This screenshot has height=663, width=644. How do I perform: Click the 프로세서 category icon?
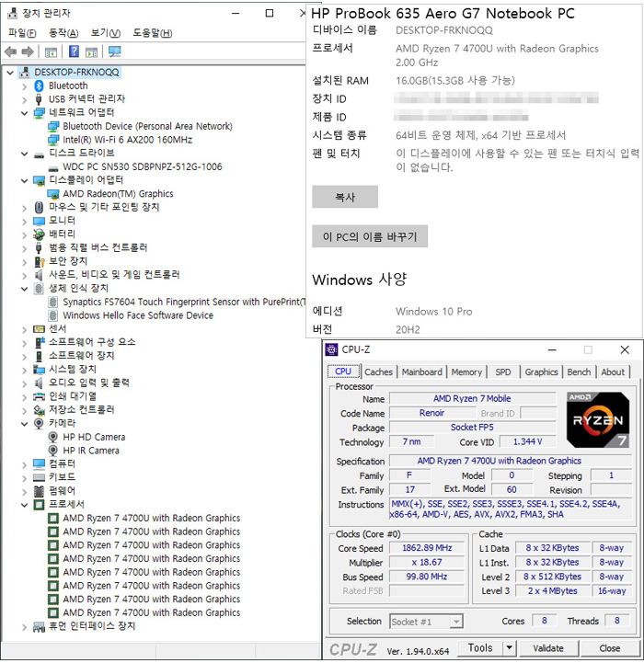[x=39, y=505]
